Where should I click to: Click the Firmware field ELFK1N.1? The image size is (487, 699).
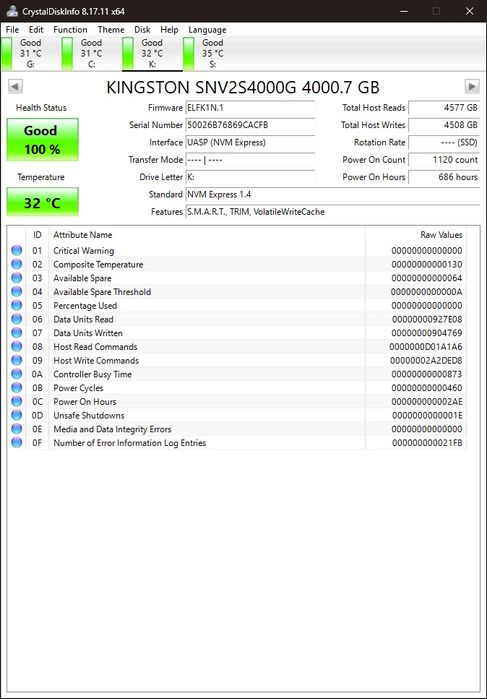point(250,107)
